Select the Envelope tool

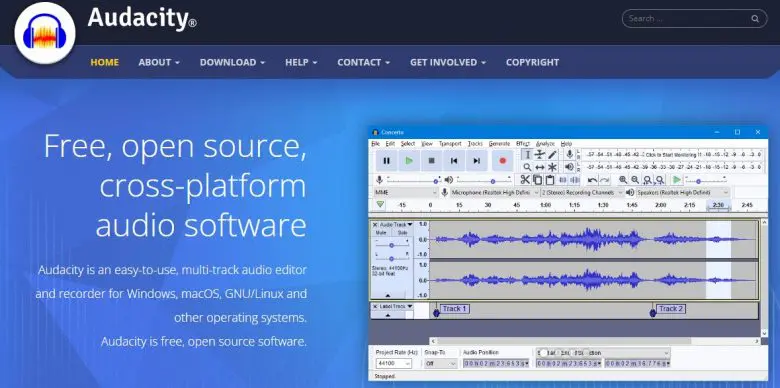pyautogui.click(x=540, y=155)
